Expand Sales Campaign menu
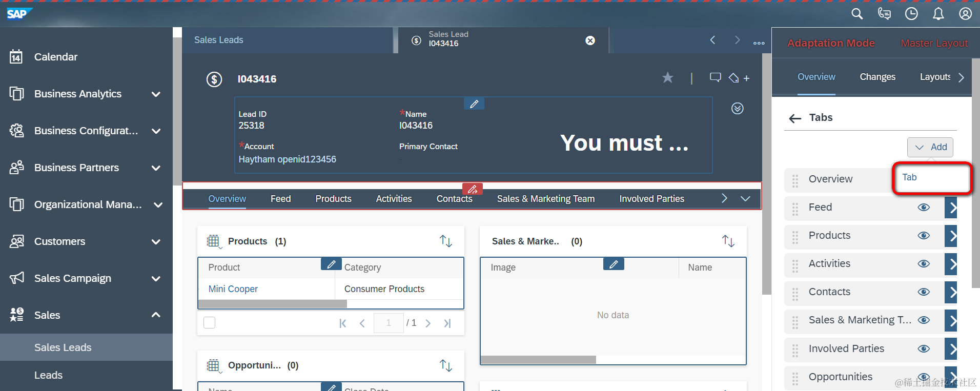This screenshot has height=391, width=980. tap(156, 279)
